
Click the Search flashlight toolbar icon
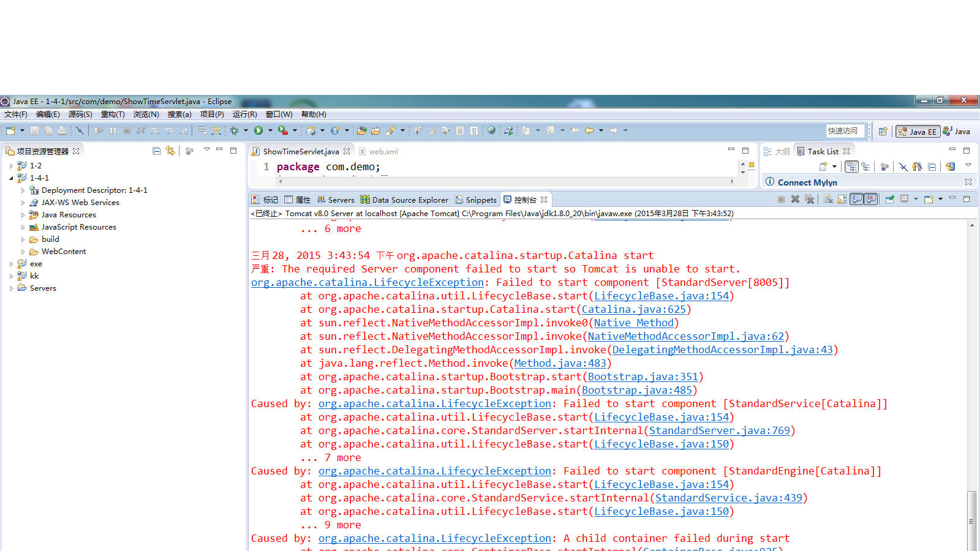point(390,130)
